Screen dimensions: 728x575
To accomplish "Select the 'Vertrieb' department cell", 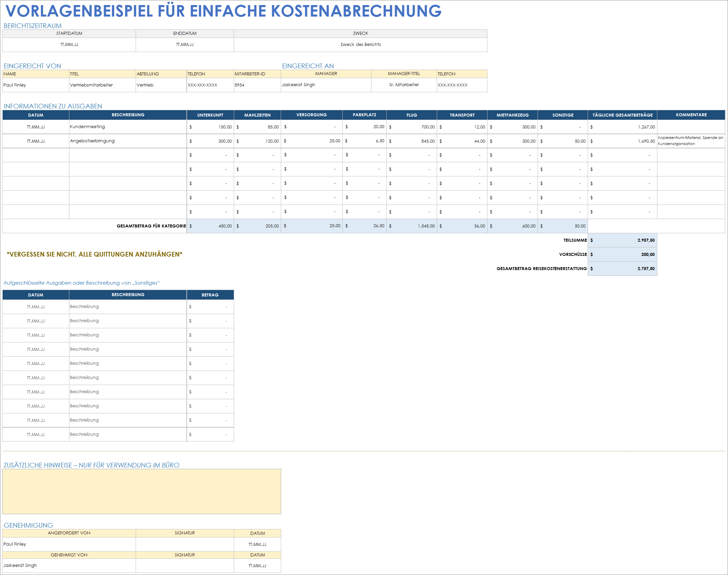I will click(161, 85).
